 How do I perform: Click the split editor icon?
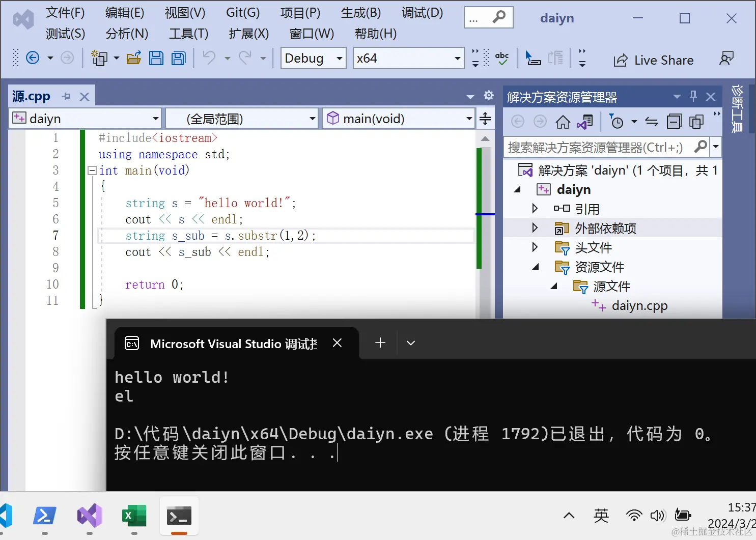pyautogui.click(x=485, y=119)
